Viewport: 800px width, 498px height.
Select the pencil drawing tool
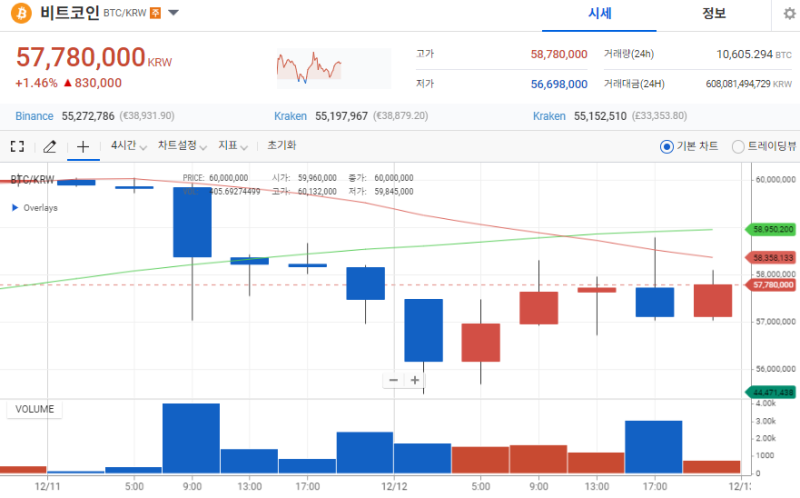(x=49, y=147)
